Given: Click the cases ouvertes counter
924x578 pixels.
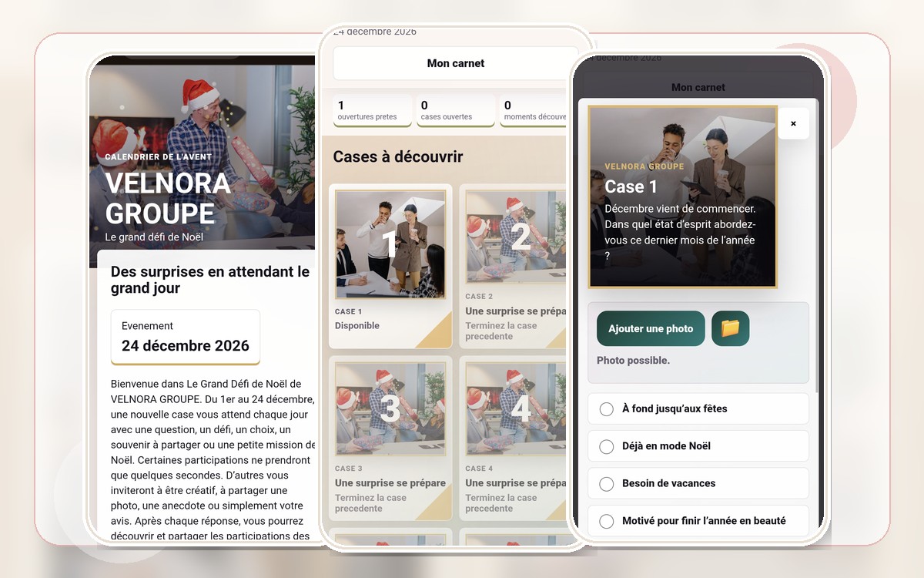Looking at the screenshot, I should point(455,111).
